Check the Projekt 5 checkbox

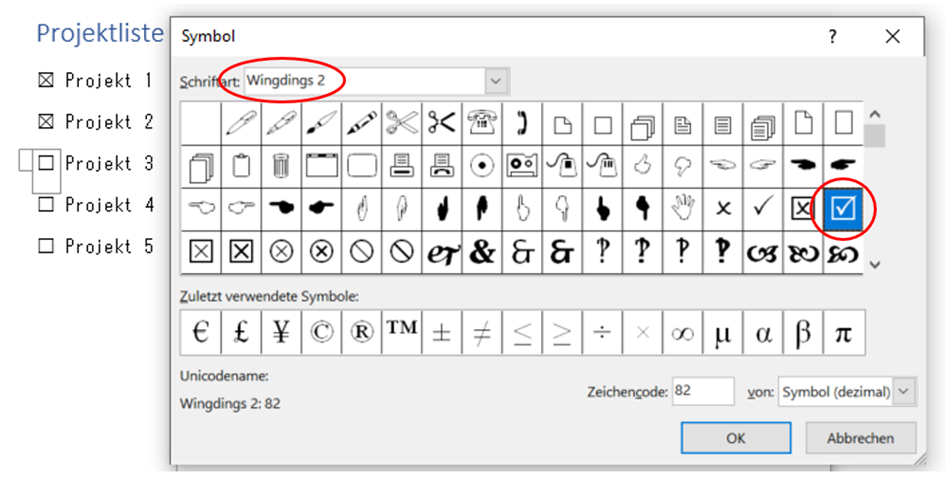(46, 246)
